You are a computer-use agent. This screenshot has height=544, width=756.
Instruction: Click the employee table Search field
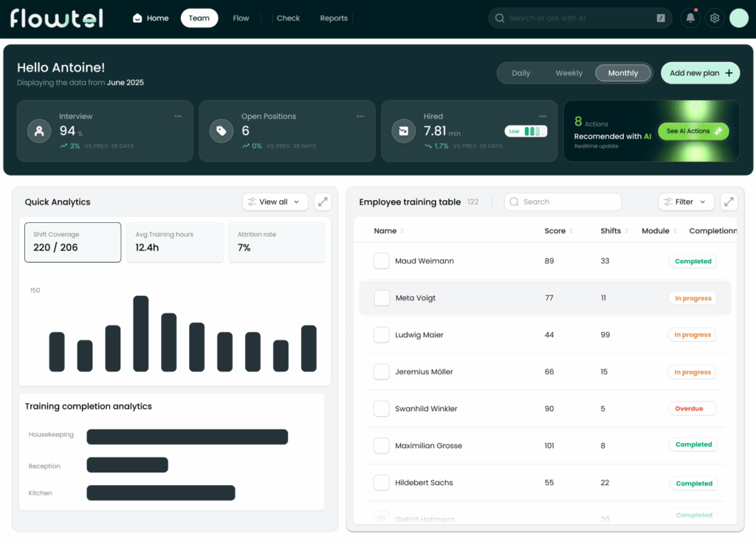click(x=563, y=202)
